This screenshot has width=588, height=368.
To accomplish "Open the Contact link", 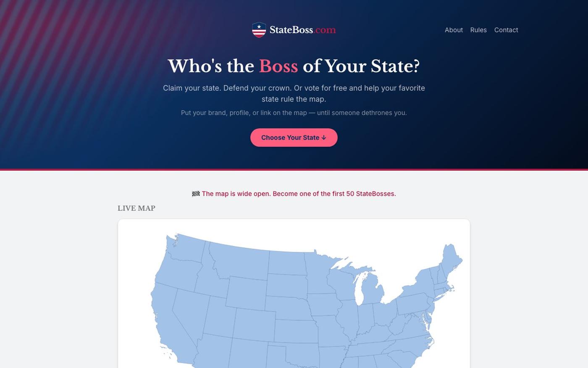I will point(506,30).
